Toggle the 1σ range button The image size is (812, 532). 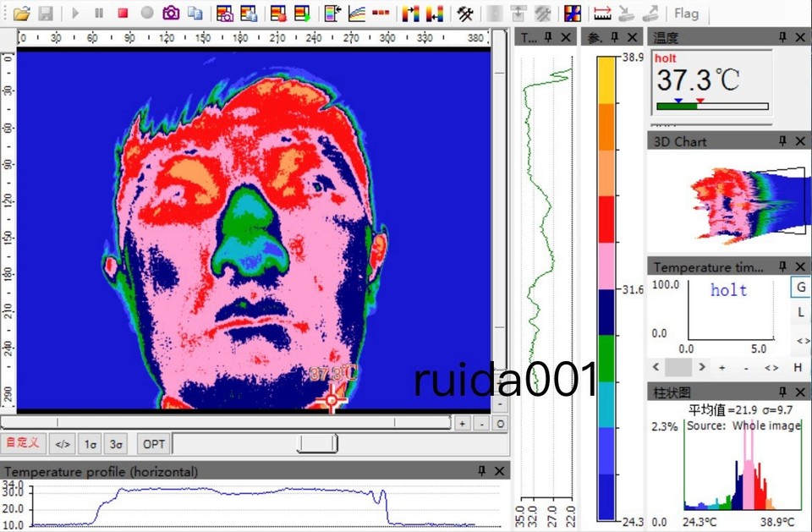pyautogui.click(x=91, y=444)
